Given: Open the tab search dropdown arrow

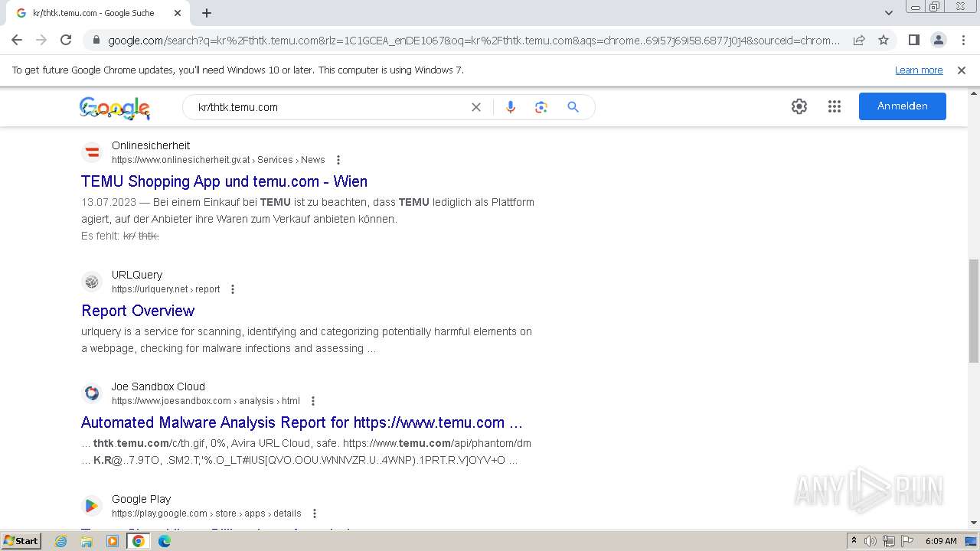Looking at the screenshot, I should point(889,13).
